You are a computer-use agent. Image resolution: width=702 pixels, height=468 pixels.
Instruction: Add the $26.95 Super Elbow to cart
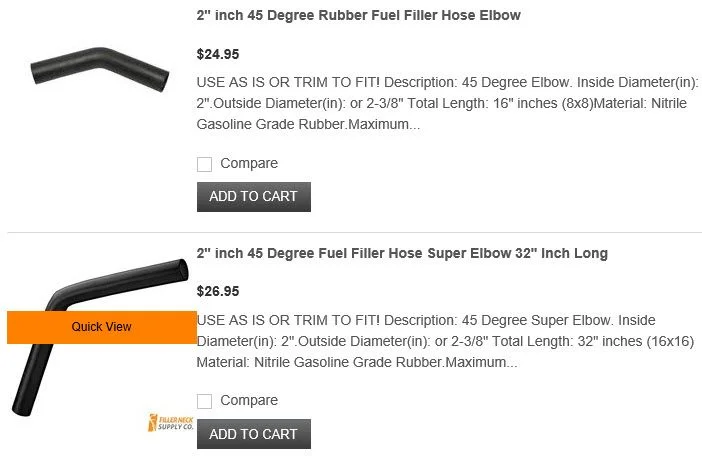click(253, 434)
